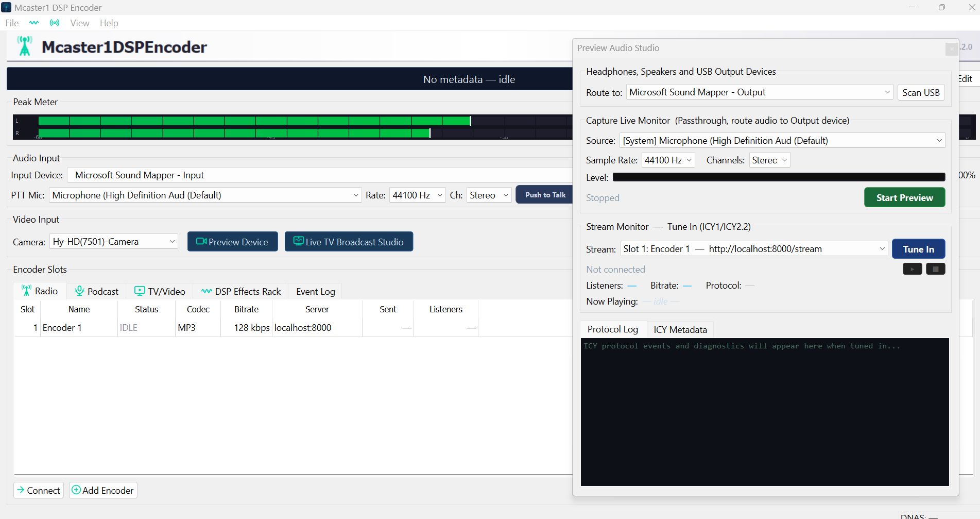The height and width of the screenshot is (519, 980).
Task: Click the microphone icon on the Podcast tab
Action: click(x=79, y=291)
